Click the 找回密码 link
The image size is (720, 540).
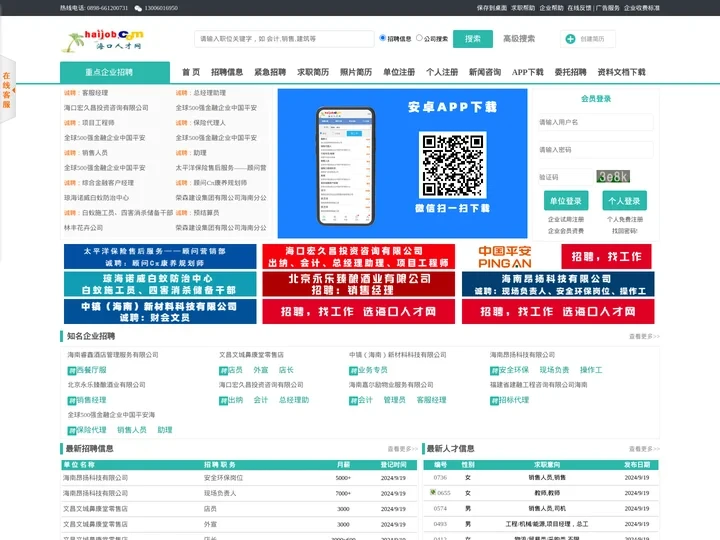pyautogui.click(x=624, y=231)
